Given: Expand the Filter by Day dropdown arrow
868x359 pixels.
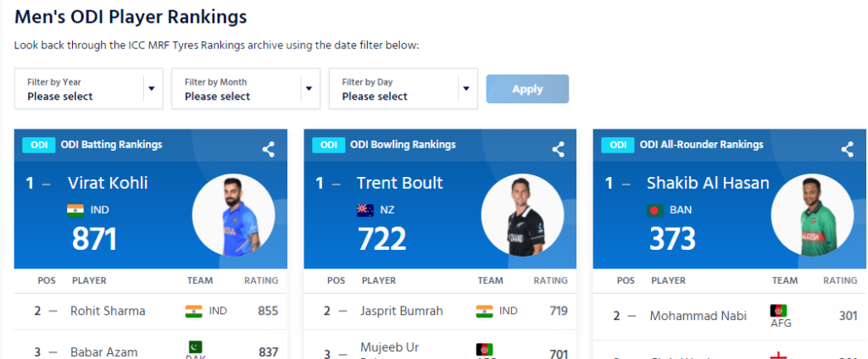Looking at the screenshot, I should pos(466,89).
